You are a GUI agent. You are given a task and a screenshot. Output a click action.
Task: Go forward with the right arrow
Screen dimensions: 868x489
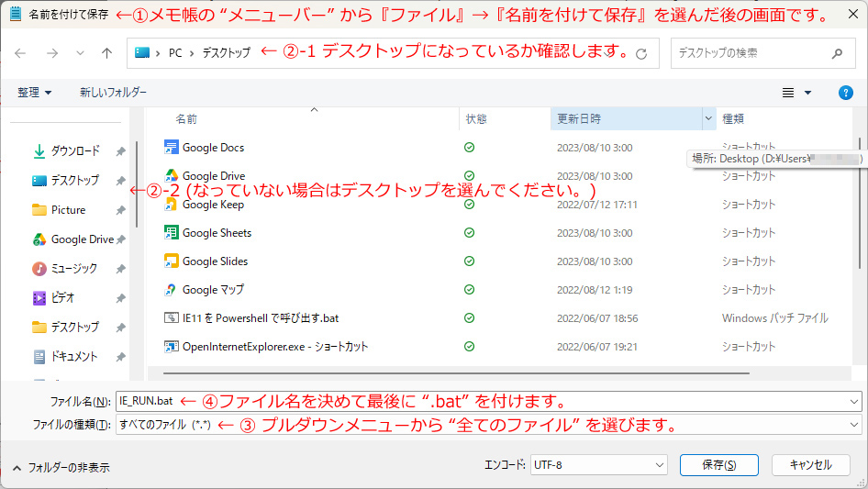[52, 53]
